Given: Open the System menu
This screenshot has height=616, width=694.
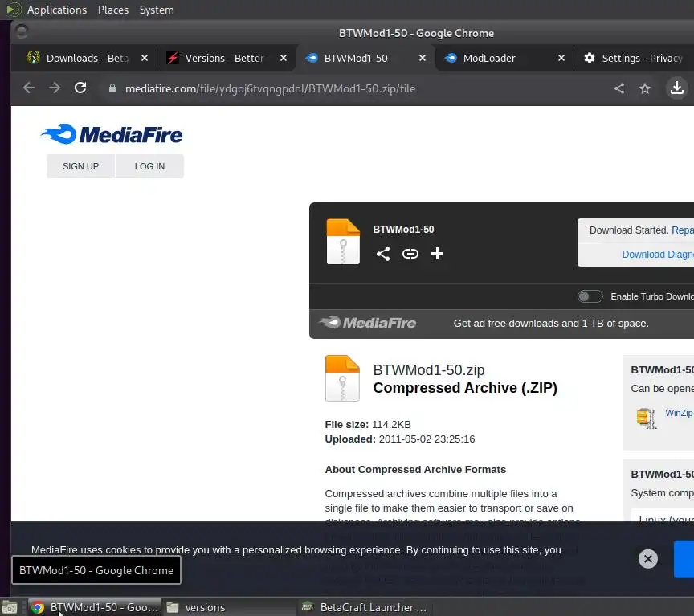Looking at the screenshot, I should click(x=157, y=10).
